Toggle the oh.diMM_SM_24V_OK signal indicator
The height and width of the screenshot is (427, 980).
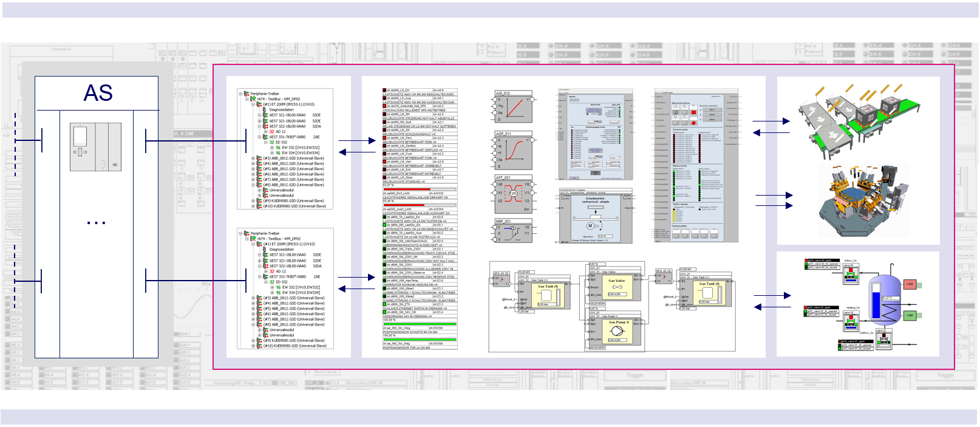click(x=384, y=312)
